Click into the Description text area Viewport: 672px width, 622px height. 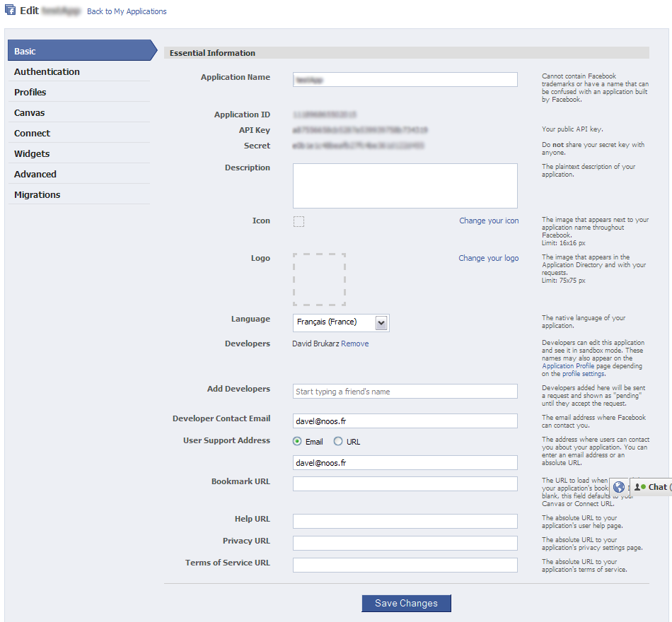pos(405,186)
